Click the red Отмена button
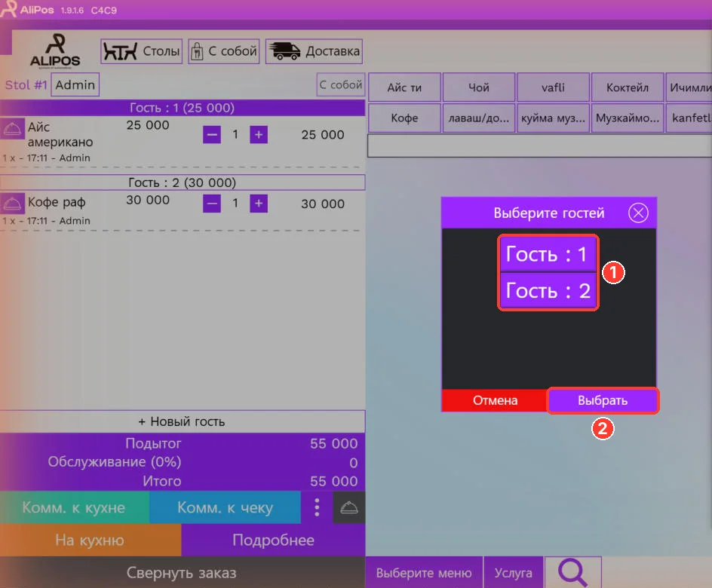The height and width of the screenshot is (588, 712). point(495,400)
